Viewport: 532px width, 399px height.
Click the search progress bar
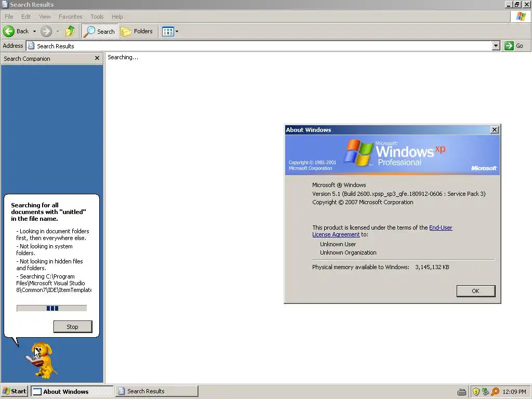tap(51, 308)
